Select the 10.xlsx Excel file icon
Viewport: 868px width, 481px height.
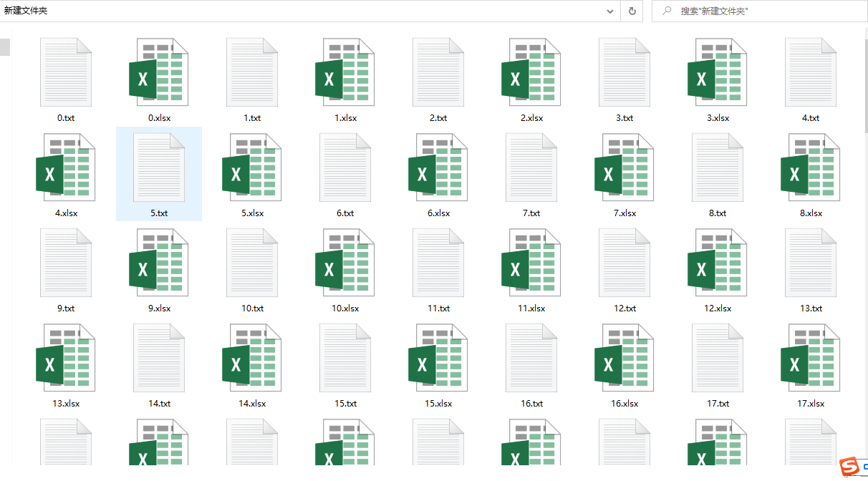coord(345,261)
